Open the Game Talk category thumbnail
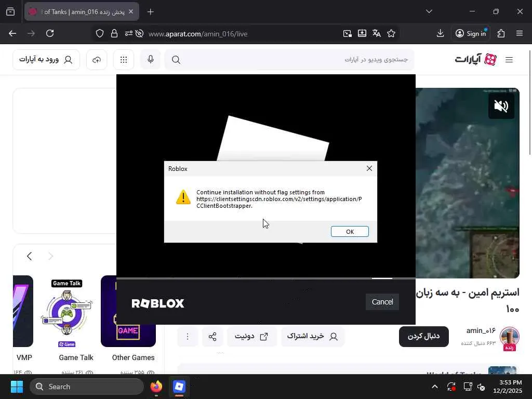This screenshot has width=532, height=399. coord(67,312)
